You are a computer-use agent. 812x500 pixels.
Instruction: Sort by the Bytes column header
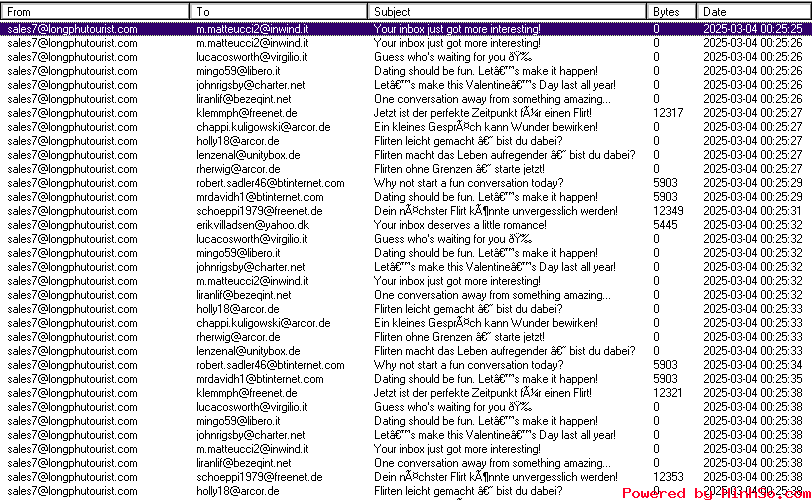(x=671, y=11)
